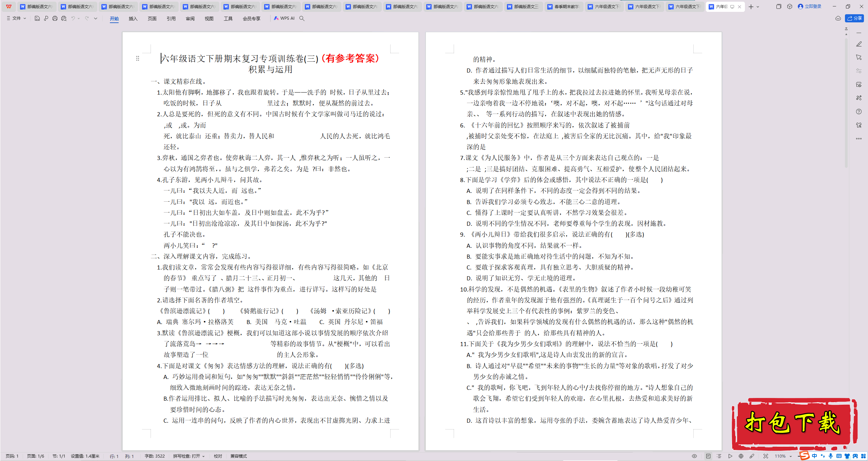Expand quick access toolbar customize chevron

(96, 18)
